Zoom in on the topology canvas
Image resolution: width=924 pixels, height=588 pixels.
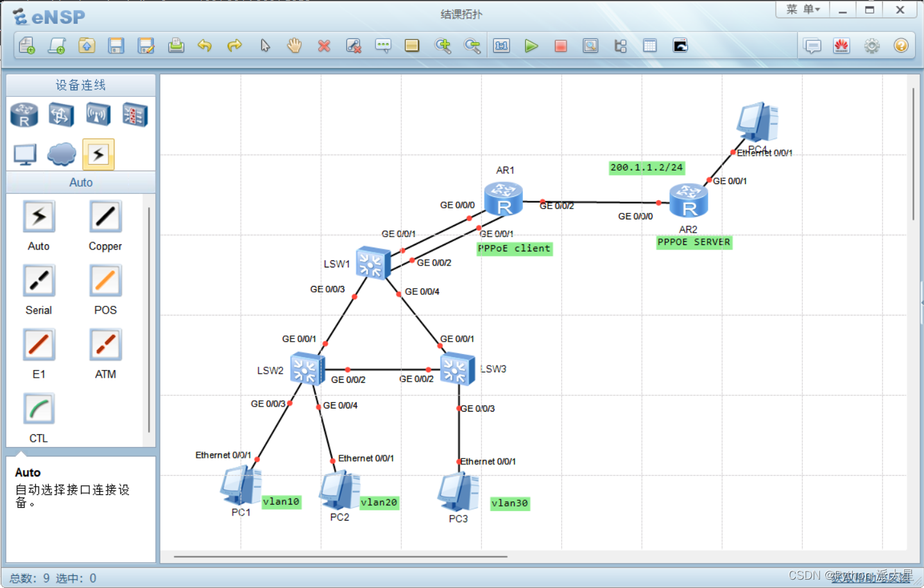pos(443,46)
